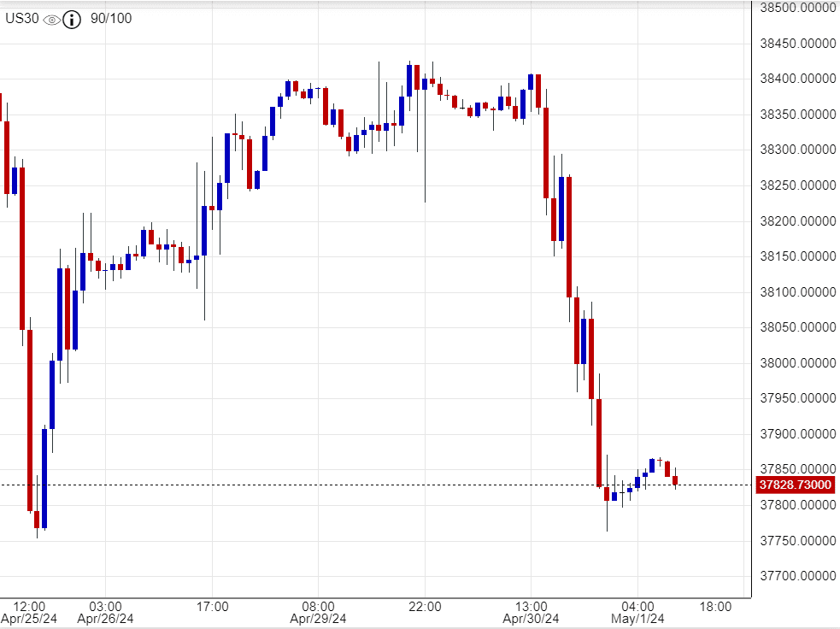
Task: Click the 37700.00000 price axis label
Action: tap(796, 577)
